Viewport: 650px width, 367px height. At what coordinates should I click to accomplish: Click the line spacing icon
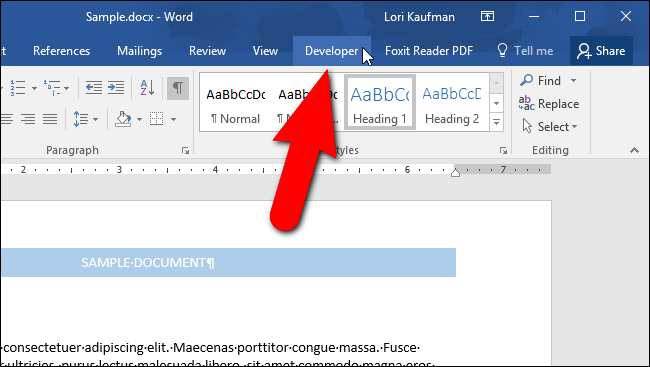[81, 119]
